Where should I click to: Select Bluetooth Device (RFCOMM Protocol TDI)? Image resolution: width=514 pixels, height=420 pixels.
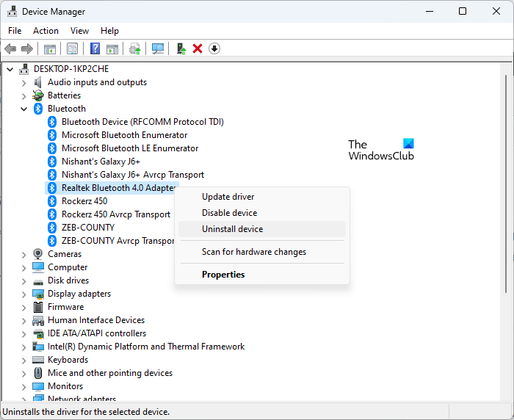pos(142,122)
